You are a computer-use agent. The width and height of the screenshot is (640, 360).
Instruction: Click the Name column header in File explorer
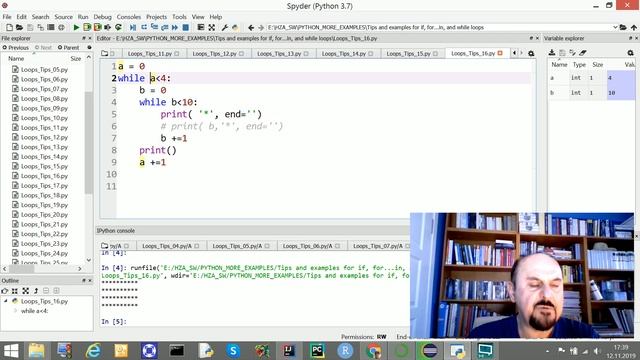[x=16, y=58]
